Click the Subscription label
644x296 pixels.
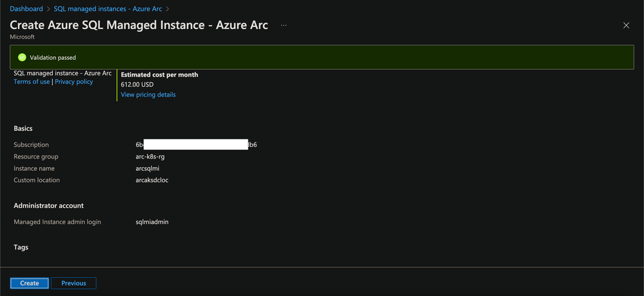[31, 144]
